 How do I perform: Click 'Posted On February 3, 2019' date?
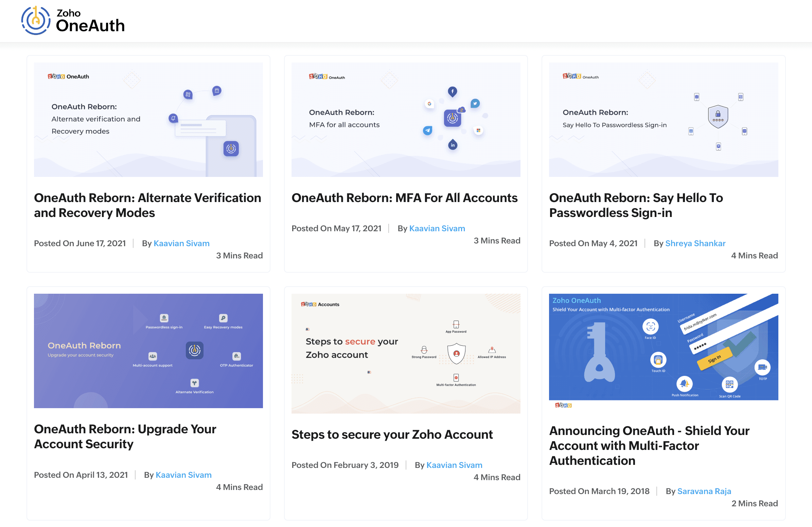pos(345,465)
